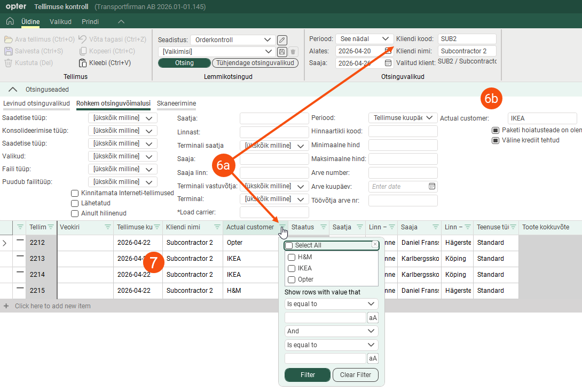Image resolution: width=582 pixels, height=392 pixels.
Task: Click the save icon beside [Vaikimisi]
Action: (x=282, y=52)
